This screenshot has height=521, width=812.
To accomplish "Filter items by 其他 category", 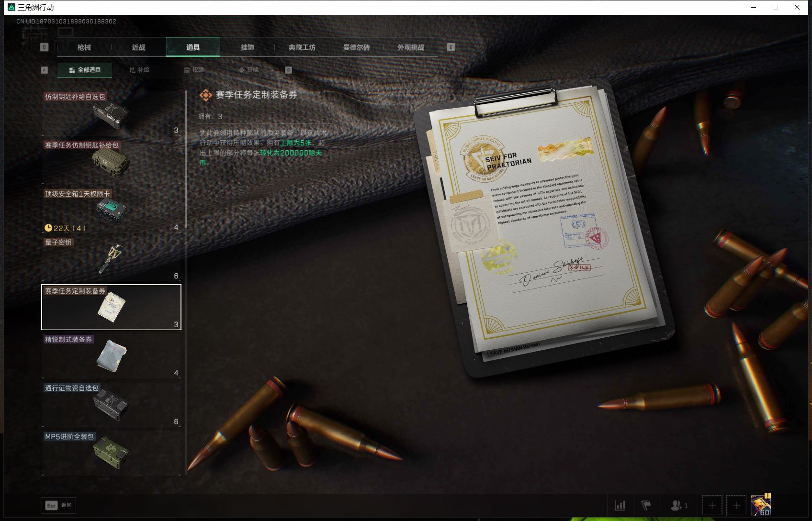I will click(x=248, y=70).
